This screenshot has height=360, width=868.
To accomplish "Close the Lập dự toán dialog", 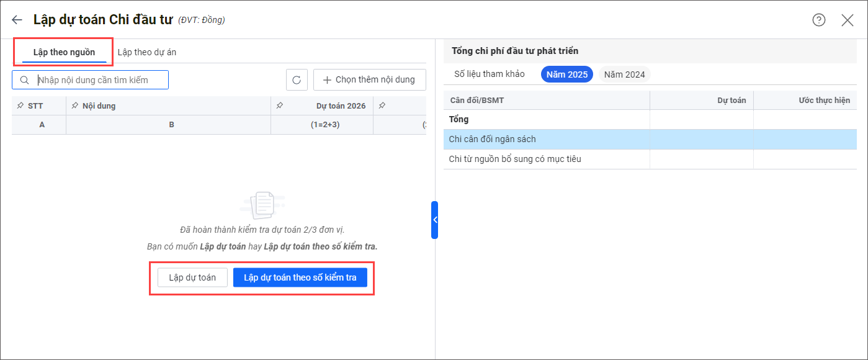I will pyautogui.click(x=848, y=20).
